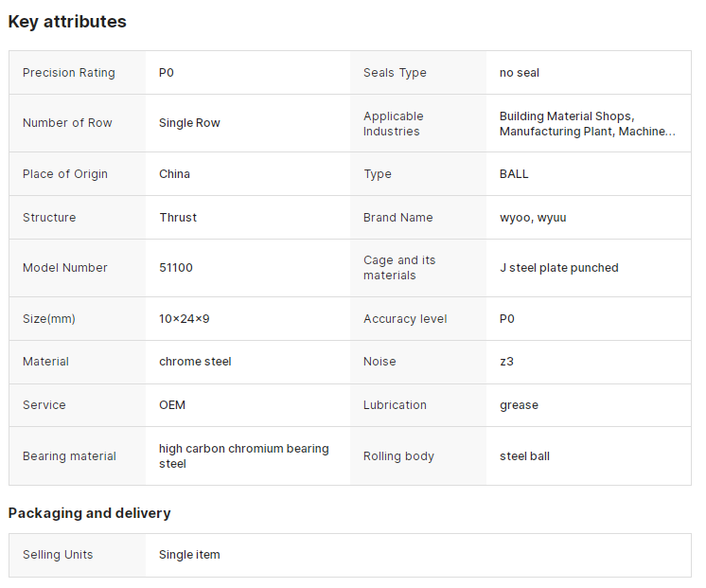The height and width of the screenshot is (588, 706).
Task: Click the Structure value Thrust
Action: tap(178, 218)
